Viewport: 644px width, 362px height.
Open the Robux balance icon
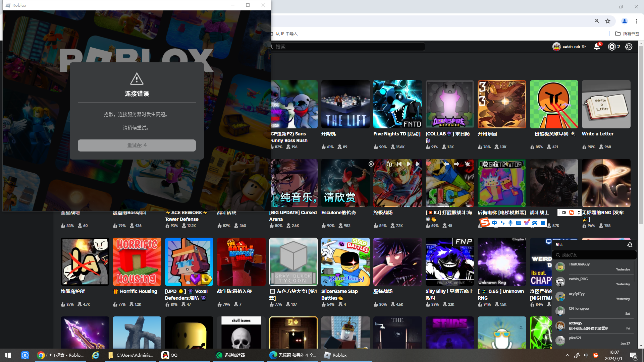point(612,47)
